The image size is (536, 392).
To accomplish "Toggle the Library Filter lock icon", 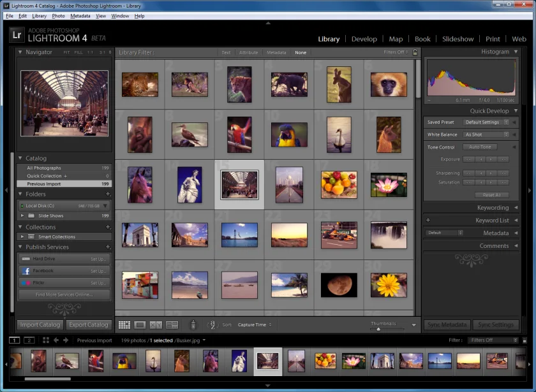I will (415, 52).
